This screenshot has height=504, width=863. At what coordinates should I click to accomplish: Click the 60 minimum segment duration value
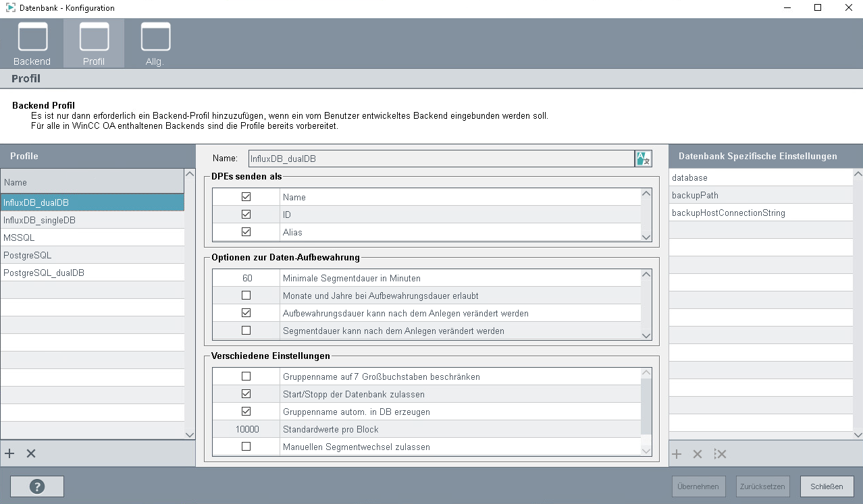point(246,278)
